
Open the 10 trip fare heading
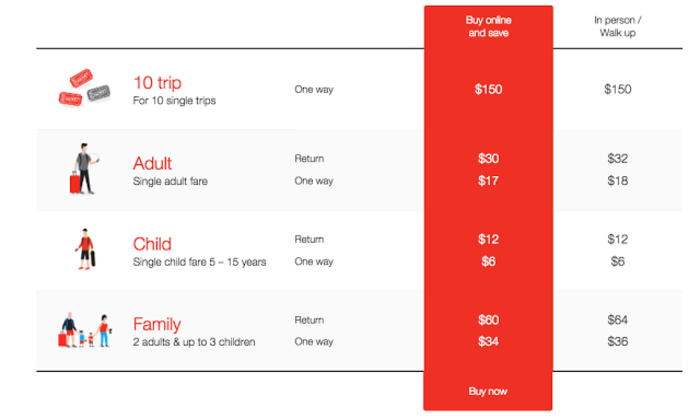(x=157, y=83)
